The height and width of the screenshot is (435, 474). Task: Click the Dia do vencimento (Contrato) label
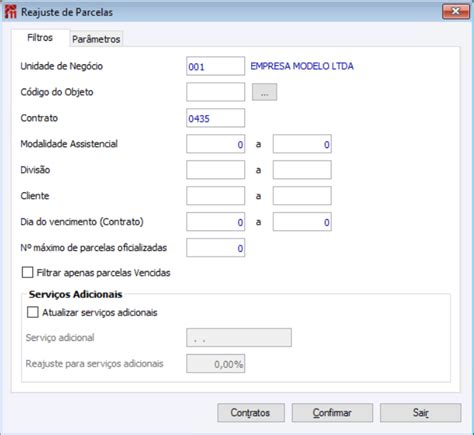coord(82,222)
